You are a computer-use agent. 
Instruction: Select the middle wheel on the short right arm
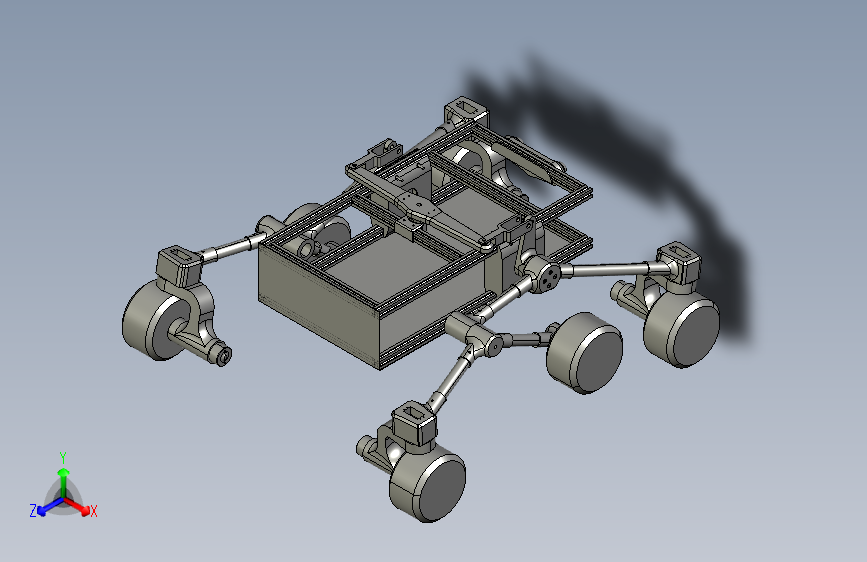tap(585, 353)
